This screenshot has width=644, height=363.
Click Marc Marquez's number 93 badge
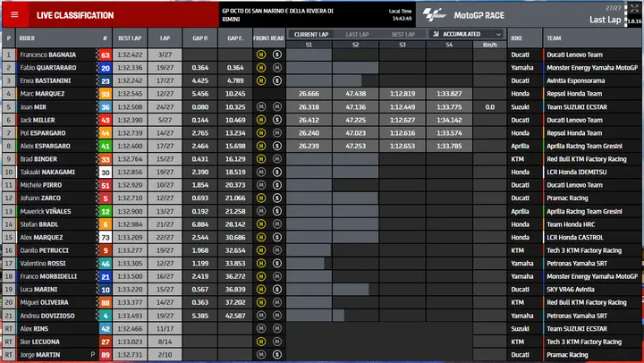(106, 94)
